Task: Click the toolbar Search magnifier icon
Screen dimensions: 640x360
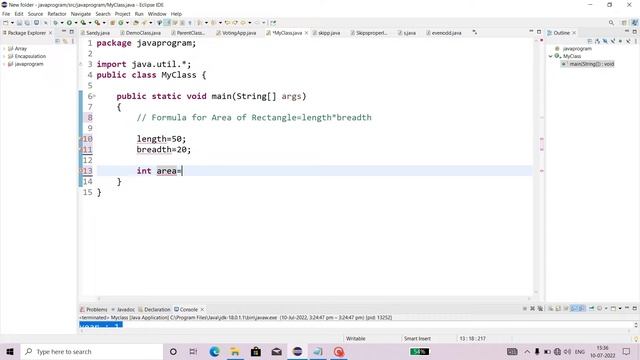Action: (x=611, y=23)
